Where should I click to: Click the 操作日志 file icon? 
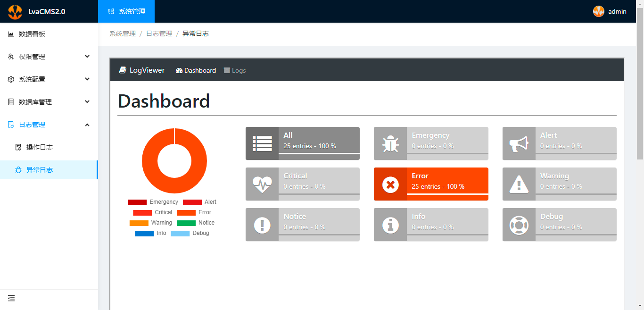(18, 147)
